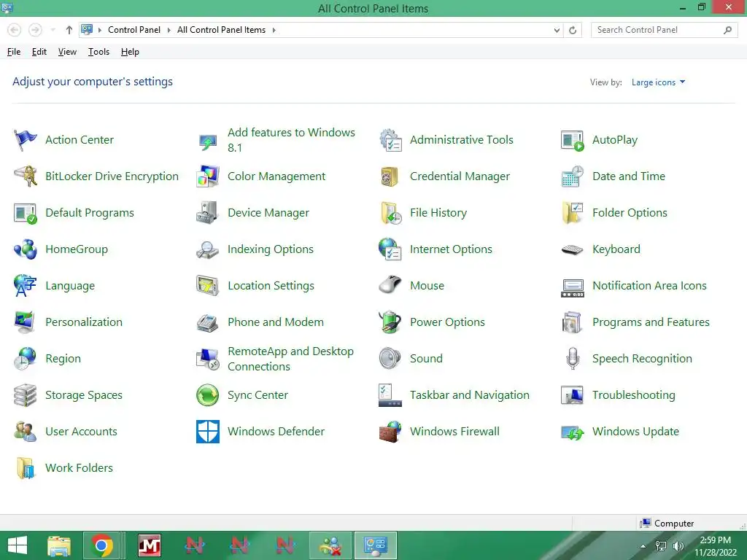Viewport: 747px width, 560px height.
Task: Click the Speech Recognition microphone icon
Action: tap(573, 359)
